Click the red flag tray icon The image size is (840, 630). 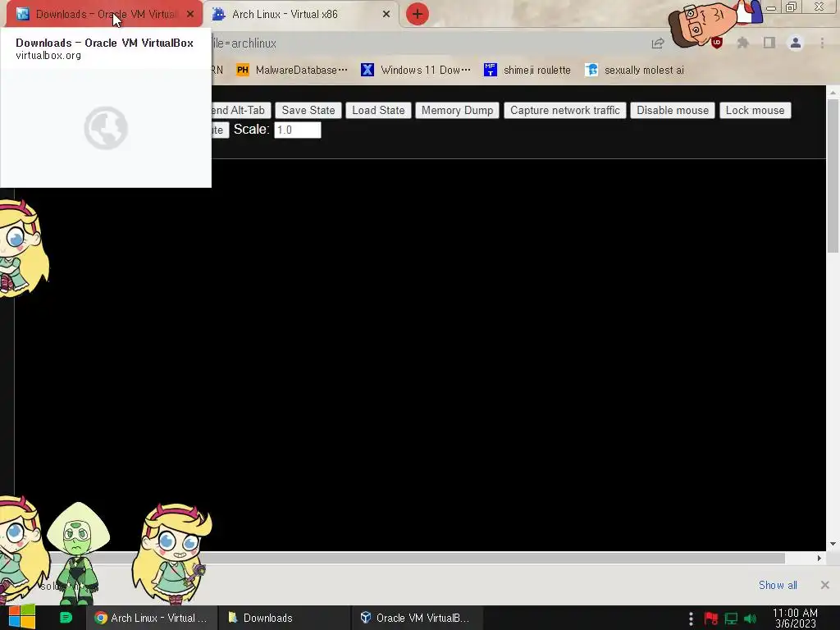(710, 619)
